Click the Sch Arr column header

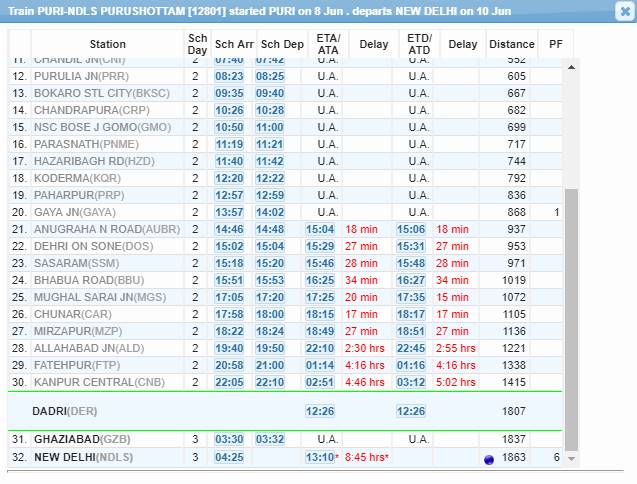click(x=233, y=45)
